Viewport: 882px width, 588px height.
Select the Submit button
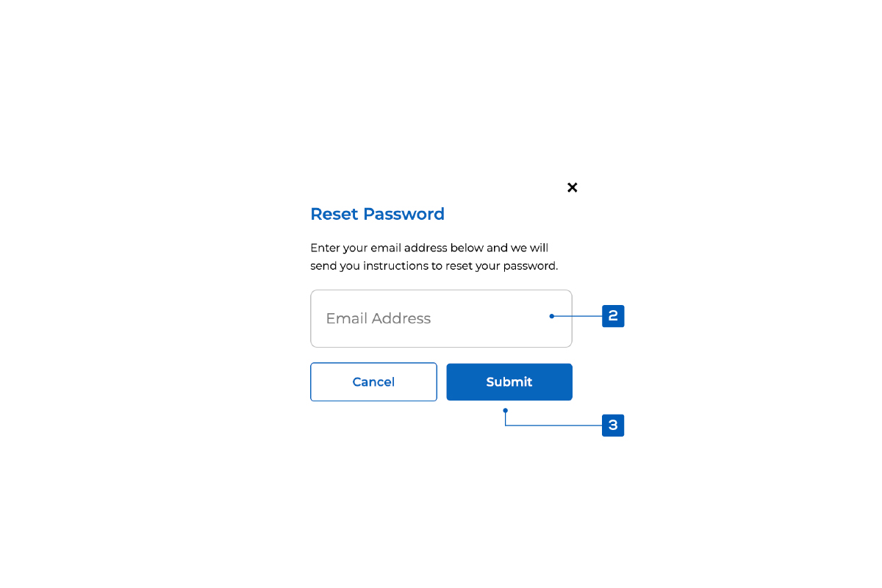(509, 381)
